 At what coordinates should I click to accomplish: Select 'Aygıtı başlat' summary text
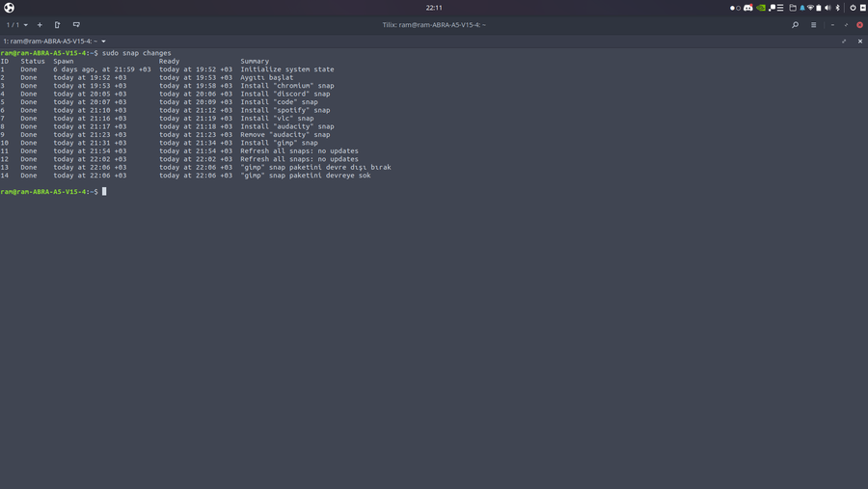click(267, 77)
